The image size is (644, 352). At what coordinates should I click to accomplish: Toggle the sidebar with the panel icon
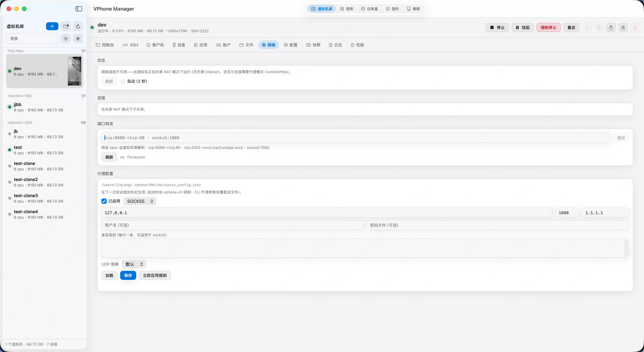click(79, 9)
